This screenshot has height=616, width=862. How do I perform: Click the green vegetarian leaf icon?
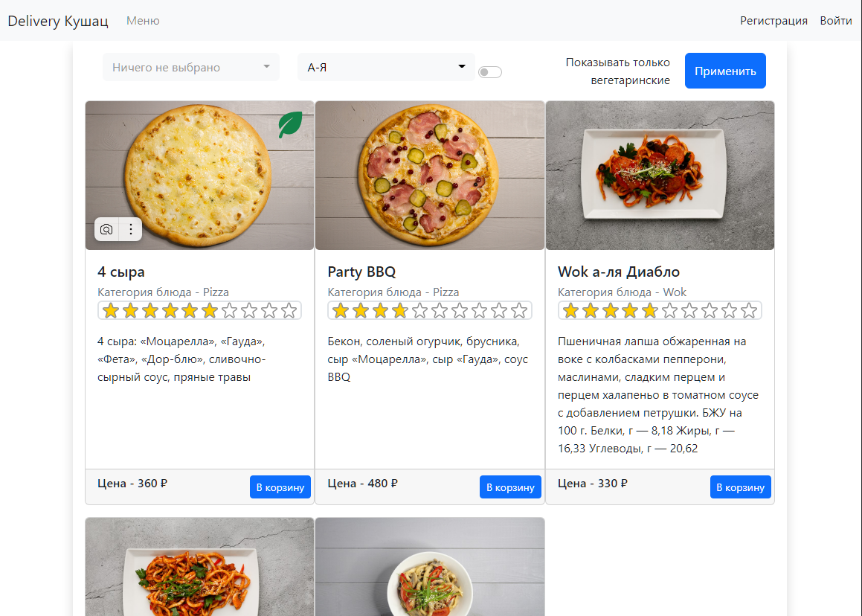coord(289,124)
